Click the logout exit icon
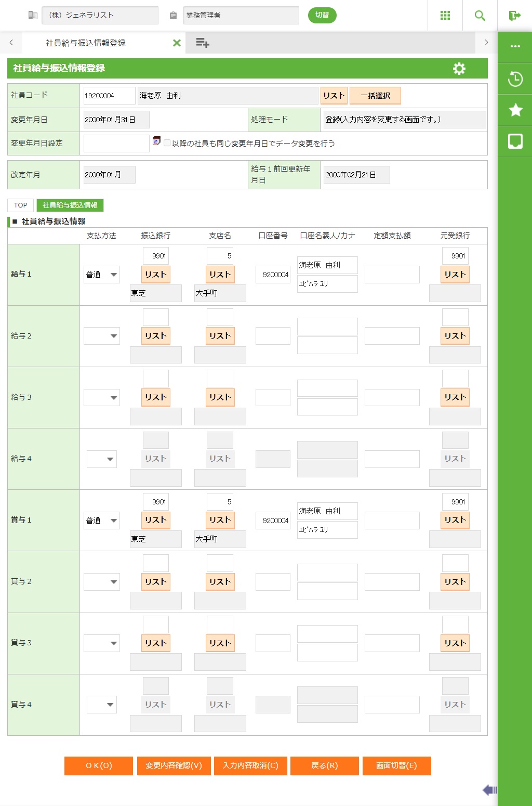This screenshot has width=532, height=806. pos(515,16)
